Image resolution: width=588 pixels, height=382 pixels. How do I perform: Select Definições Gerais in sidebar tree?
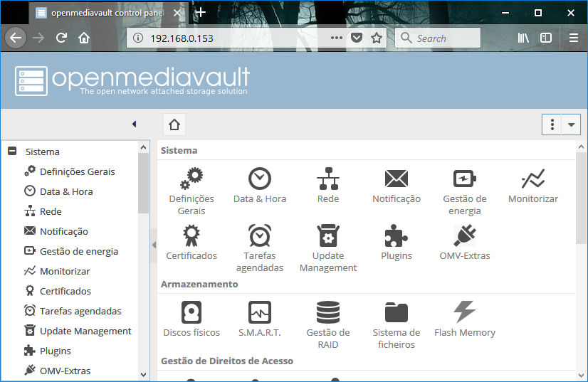click(78, 171)
